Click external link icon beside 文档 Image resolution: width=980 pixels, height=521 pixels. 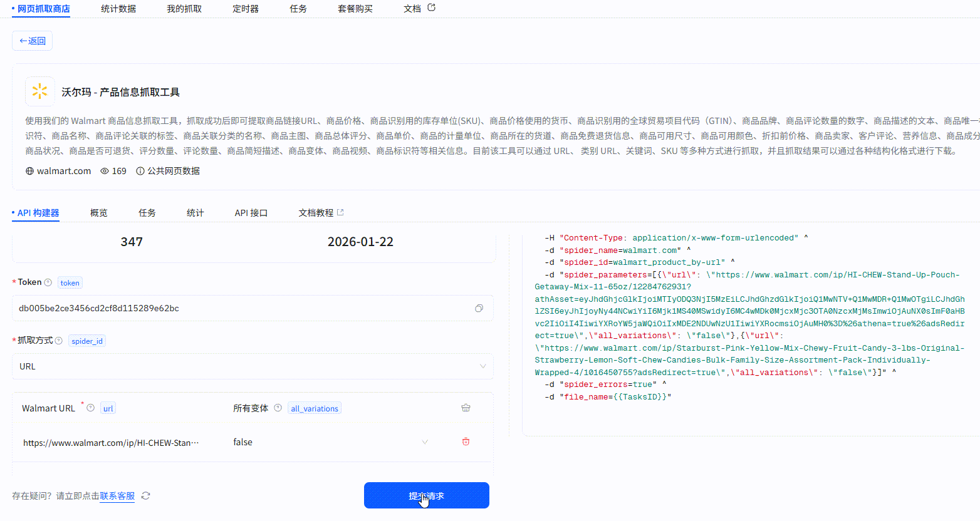coord(431,8)
